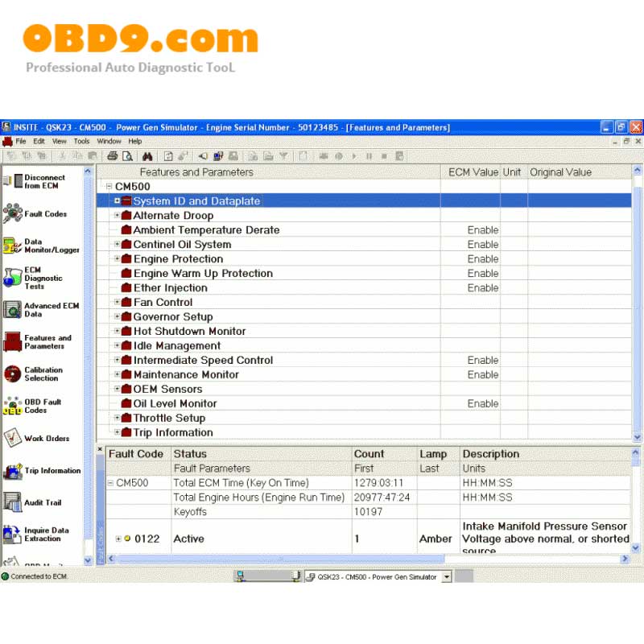Collapse the CM500 root tree node
644x644 pixels.
point(109,187)
